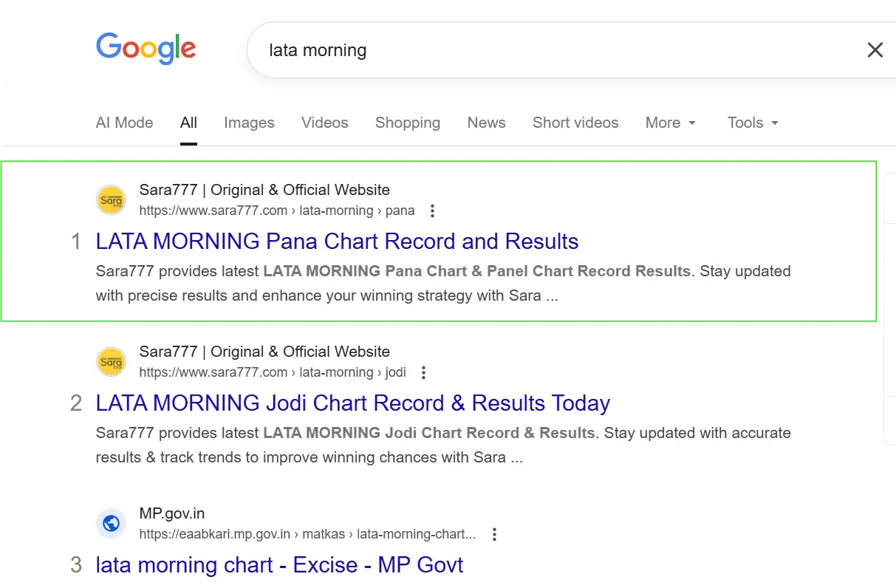
Task: Open three-dot options for Pana result
Action: coord(433,211)
